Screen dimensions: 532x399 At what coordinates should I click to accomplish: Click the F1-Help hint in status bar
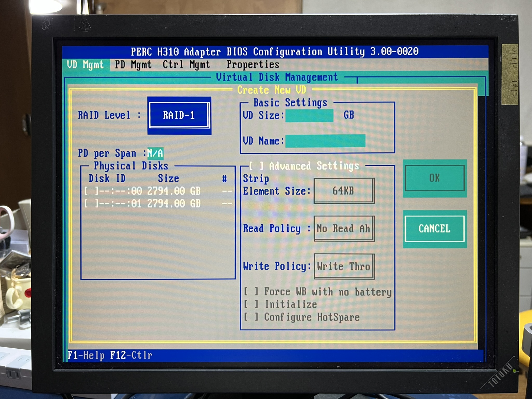pyautogui.click(x=86, y=355)
